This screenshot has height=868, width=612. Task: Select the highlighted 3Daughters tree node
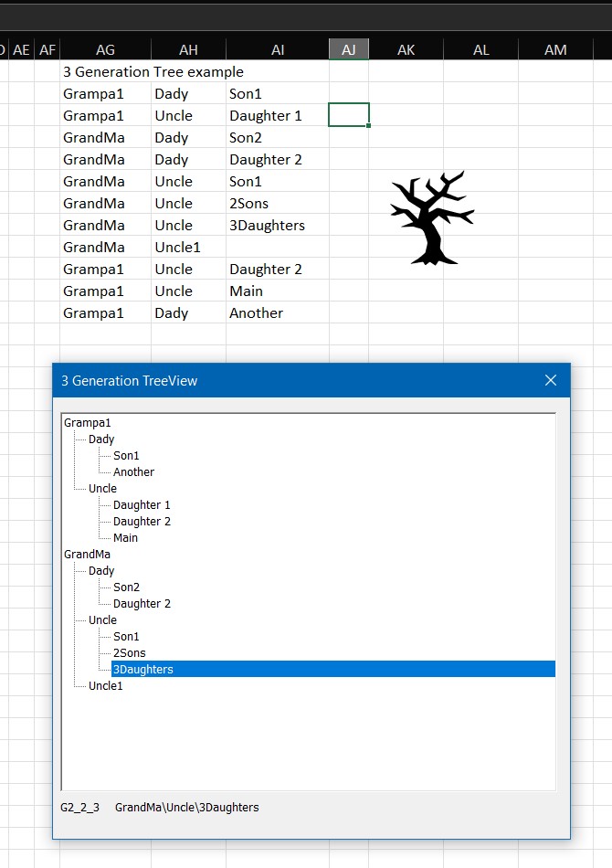pyautogui.click(x=143, y=670)
